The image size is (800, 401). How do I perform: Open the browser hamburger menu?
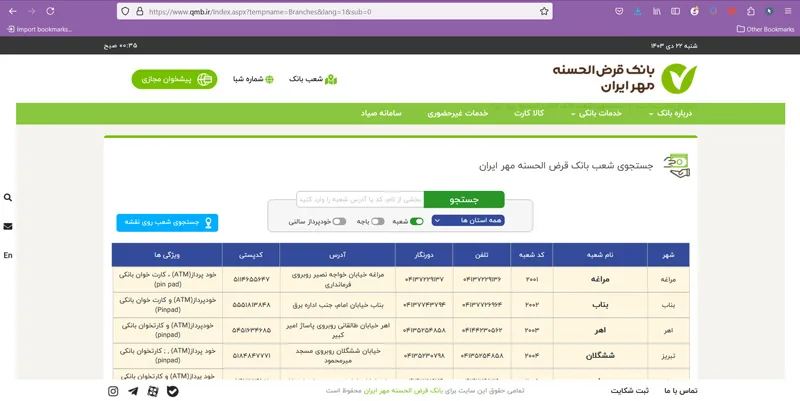click(x=788, y=11)
